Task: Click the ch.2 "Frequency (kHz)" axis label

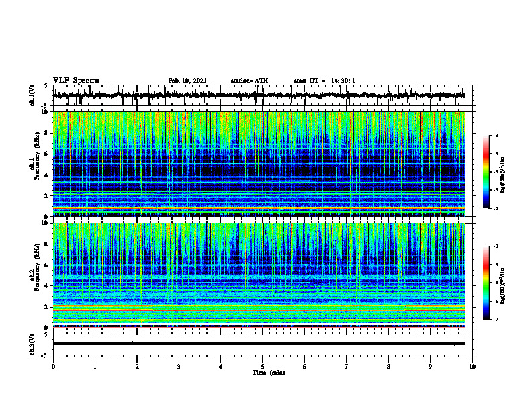Action: tap(37, 267)
